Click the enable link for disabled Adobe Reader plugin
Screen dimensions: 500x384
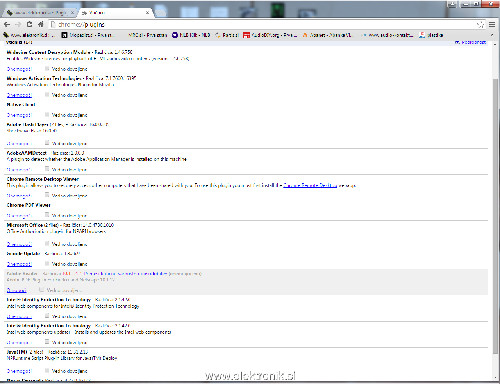17,290
